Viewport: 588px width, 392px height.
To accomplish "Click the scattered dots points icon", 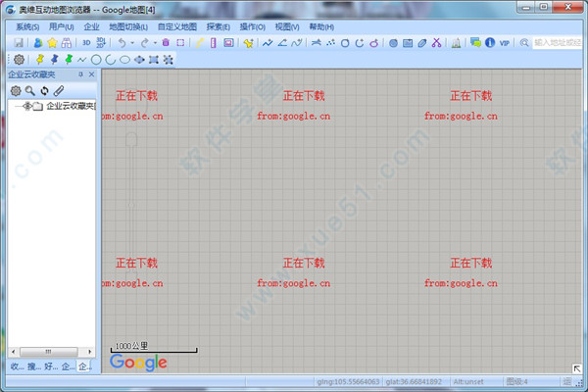I will click(x=330, y=43).
